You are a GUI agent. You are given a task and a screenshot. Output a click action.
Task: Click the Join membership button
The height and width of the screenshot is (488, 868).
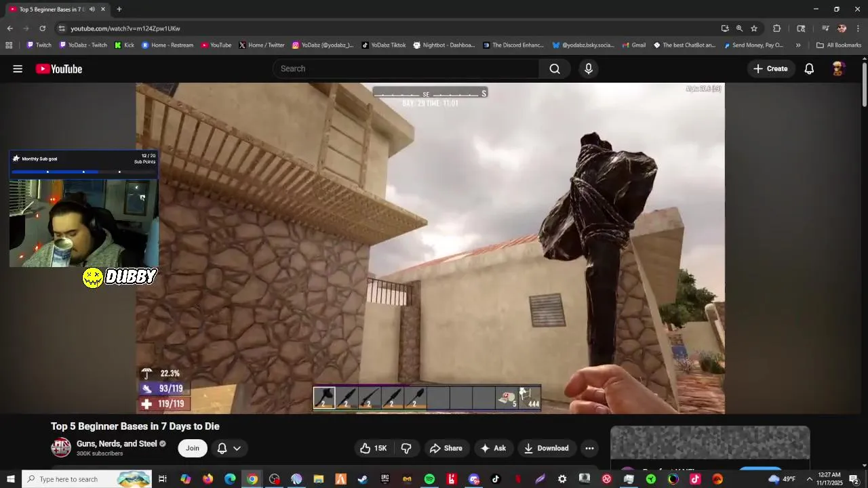click(193, 448)
